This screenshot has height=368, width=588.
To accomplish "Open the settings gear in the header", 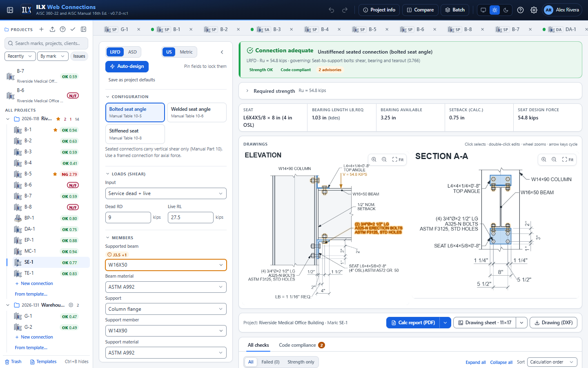I will tap(534, 10).
